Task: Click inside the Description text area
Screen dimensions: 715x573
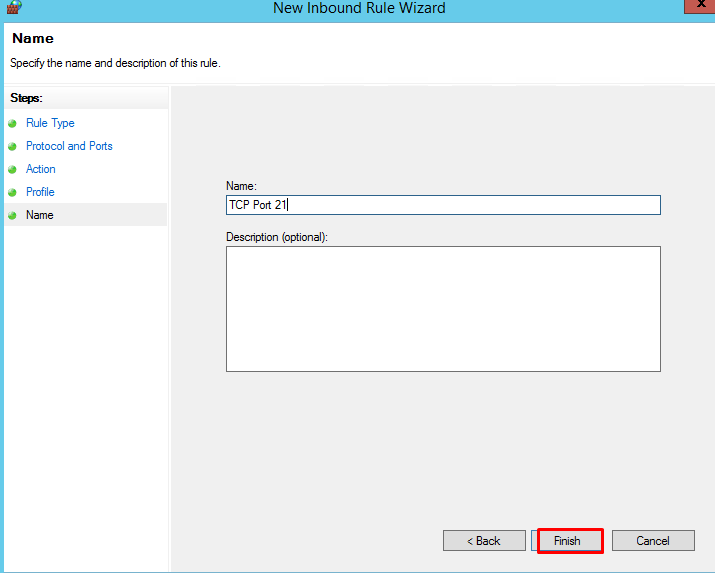Action: tap(443, 309)
